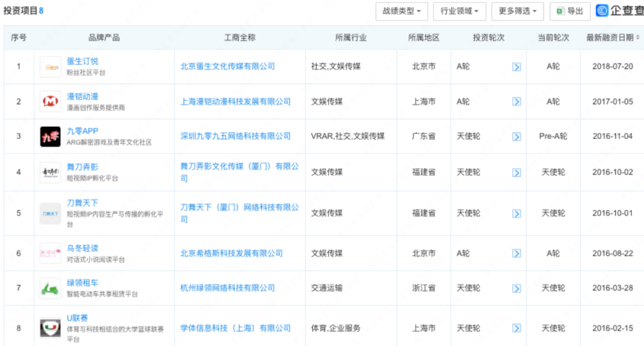Viewport: 644px width, 346px height.
Task: Open the 战绩类型 filter dropdown
Action: (402, 11)
